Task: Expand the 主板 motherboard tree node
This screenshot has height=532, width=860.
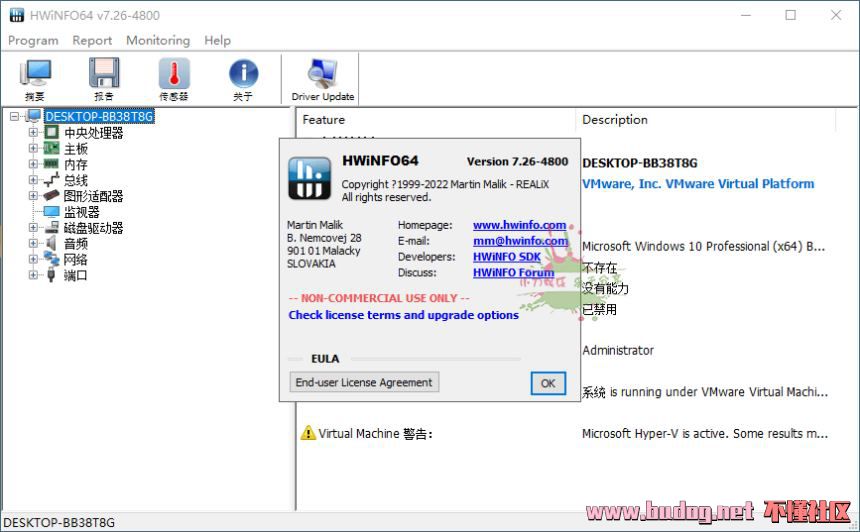Action: (34, 148)
